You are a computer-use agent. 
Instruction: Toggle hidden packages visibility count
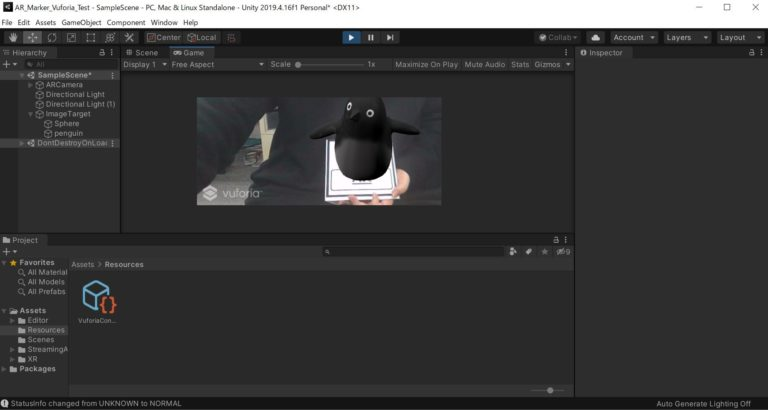[563, 252]
